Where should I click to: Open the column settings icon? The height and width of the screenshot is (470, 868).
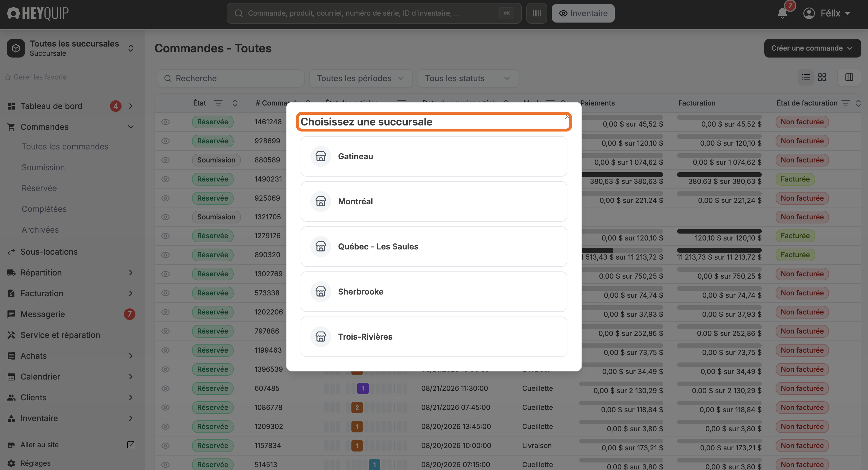coord(849,77)
